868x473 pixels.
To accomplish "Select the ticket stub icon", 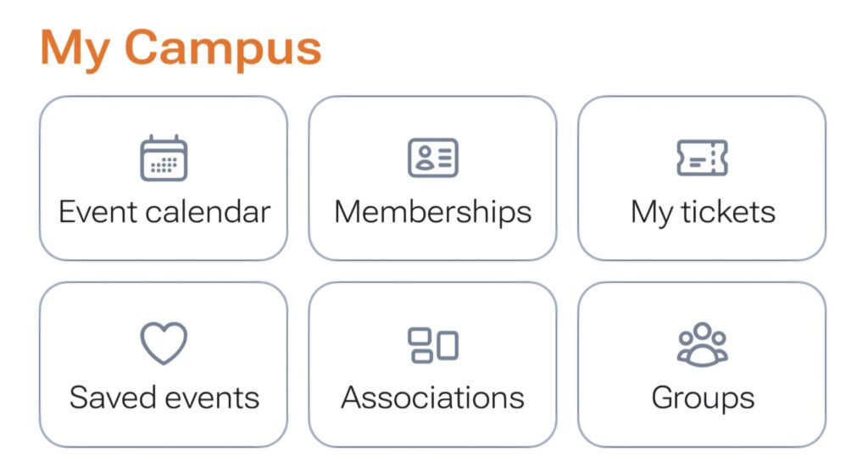I will click(702, 158).
